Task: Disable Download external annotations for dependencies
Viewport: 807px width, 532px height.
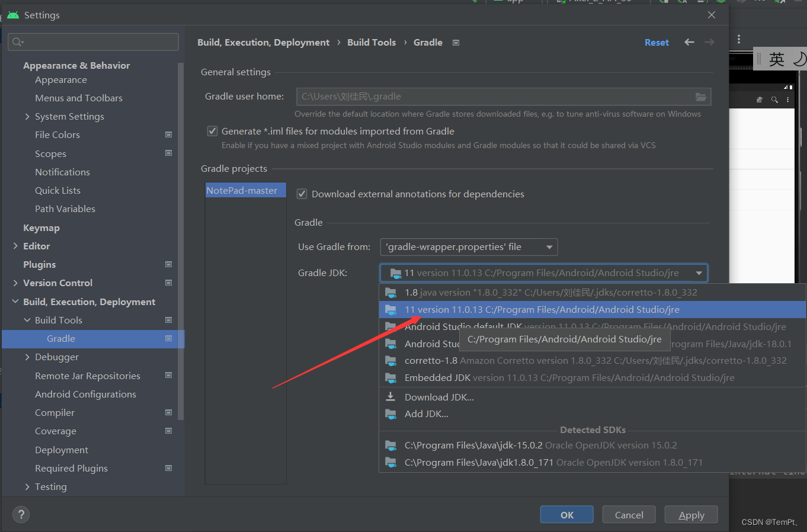Action: pos(302,194)
